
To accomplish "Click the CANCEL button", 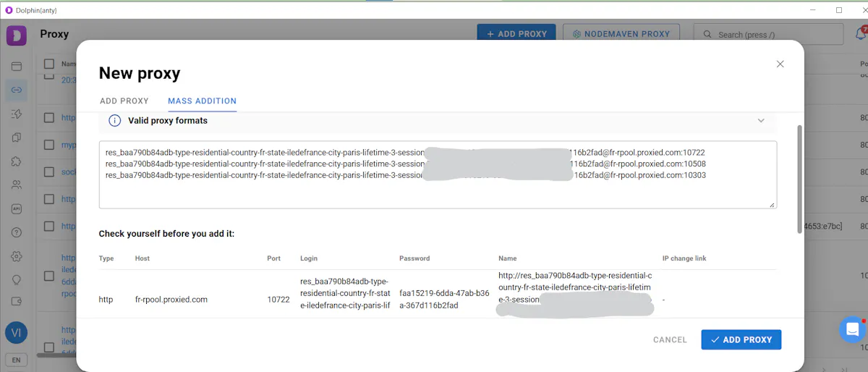I will point(670,339).
